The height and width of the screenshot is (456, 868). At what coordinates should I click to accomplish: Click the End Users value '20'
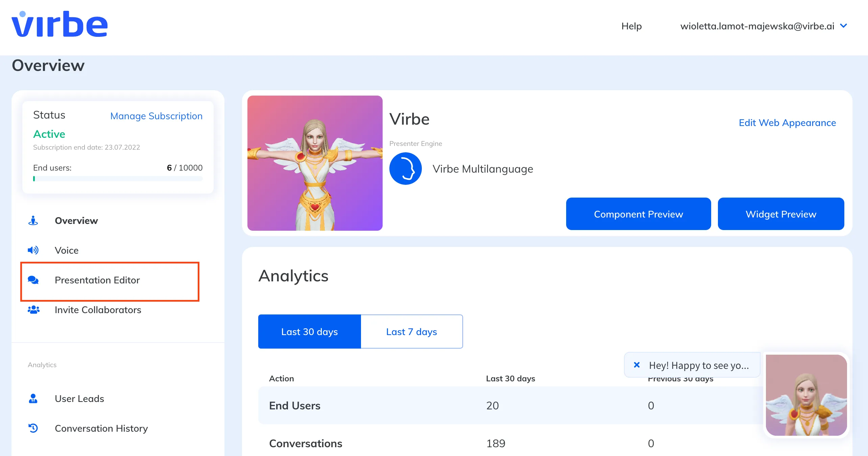coord(492,405)
